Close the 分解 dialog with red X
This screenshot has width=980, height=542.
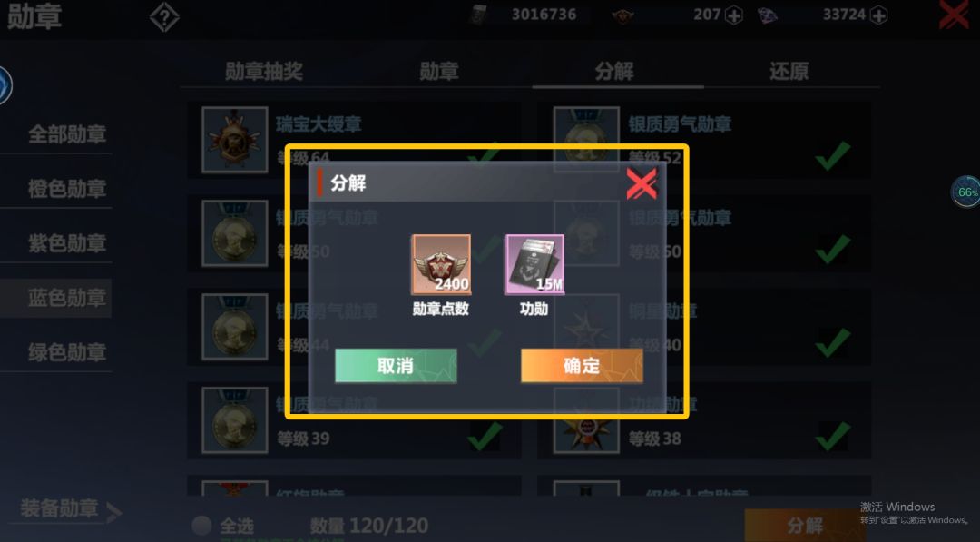(x=642, y=183)
